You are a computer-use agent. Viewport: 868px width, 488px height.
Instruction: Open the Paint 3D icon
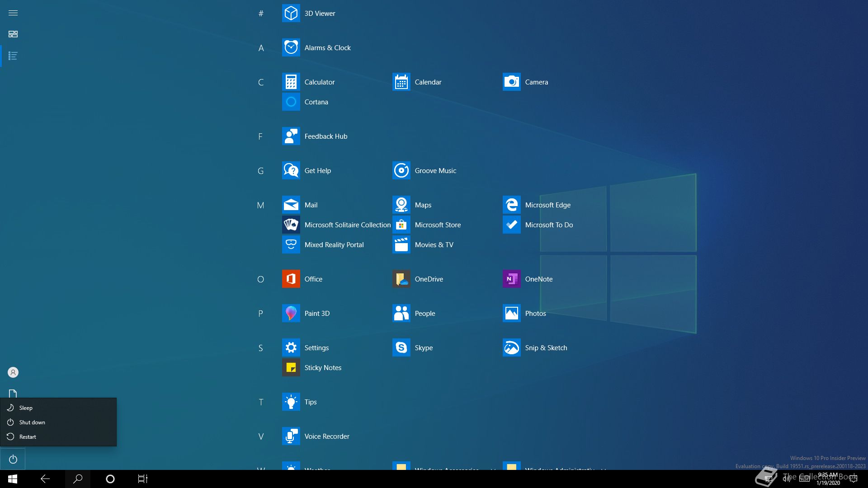coord(291,314)
